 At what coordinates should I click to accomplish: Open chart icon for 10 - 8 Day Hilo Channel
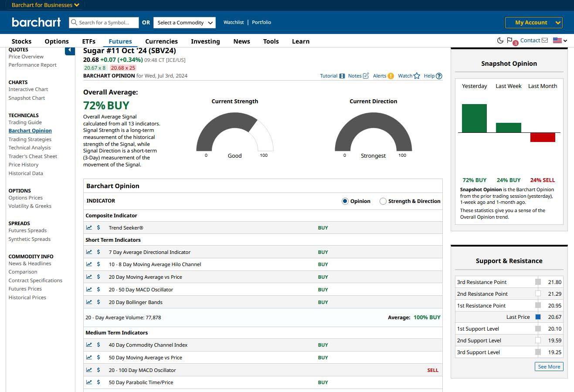tap(89, 264)
